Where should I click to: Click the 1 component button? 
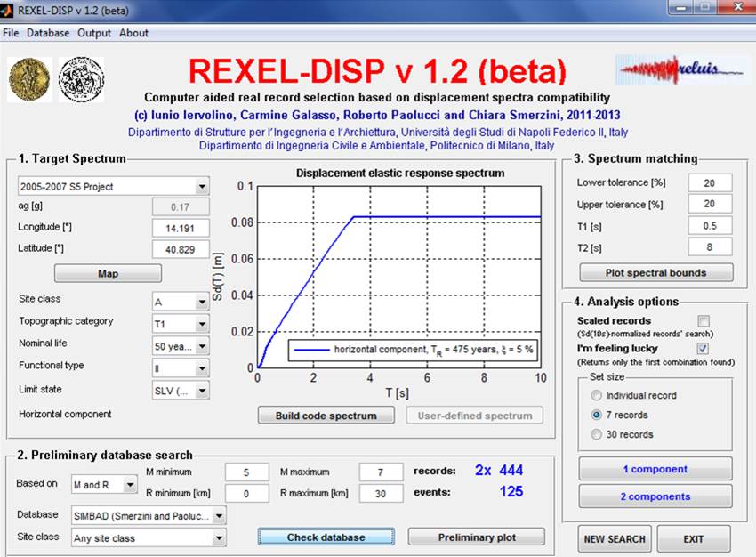[x=655, y=469]
